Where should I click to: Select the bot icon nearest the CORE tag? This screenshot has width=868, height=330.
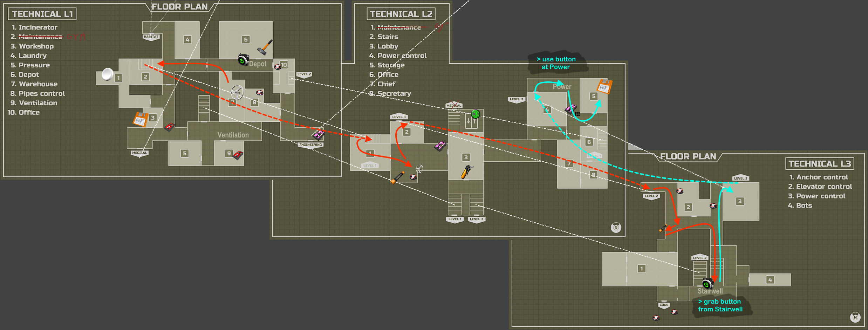click(674, 312)
